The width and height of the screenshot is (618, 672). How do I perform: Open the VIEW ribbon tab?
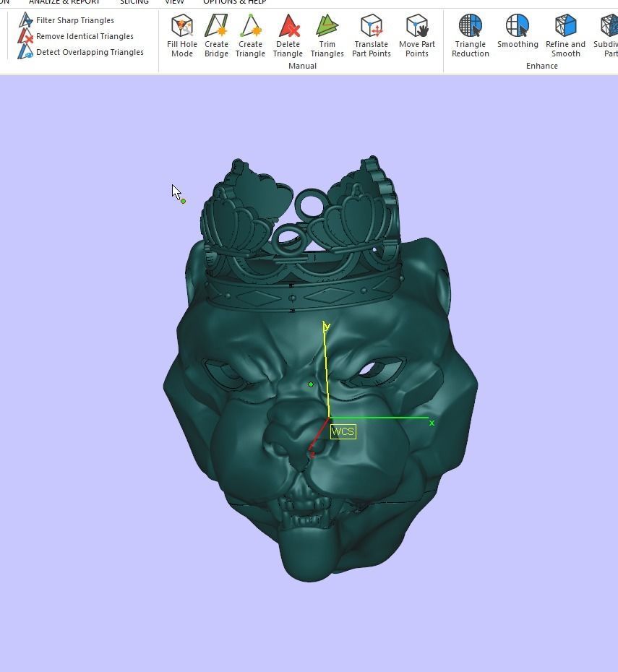tap(174, 2)
